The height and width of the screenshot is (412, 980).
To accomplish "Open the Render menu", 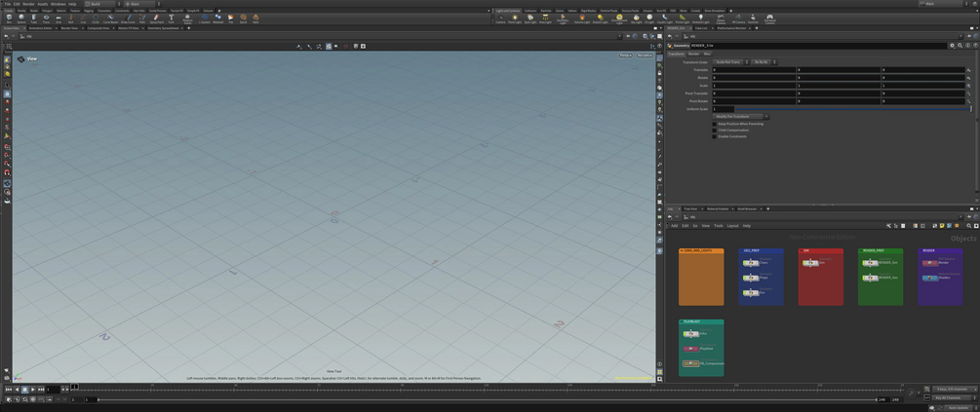I will coord(28,4).
